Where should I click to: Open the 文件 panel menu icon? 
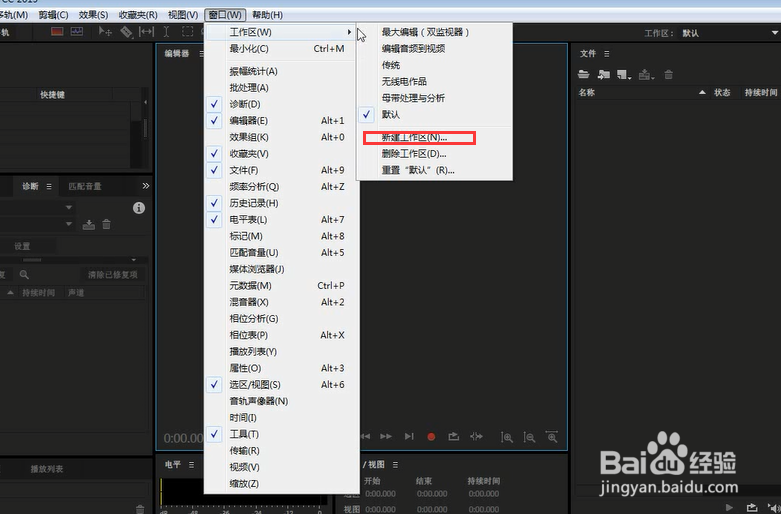607,53
